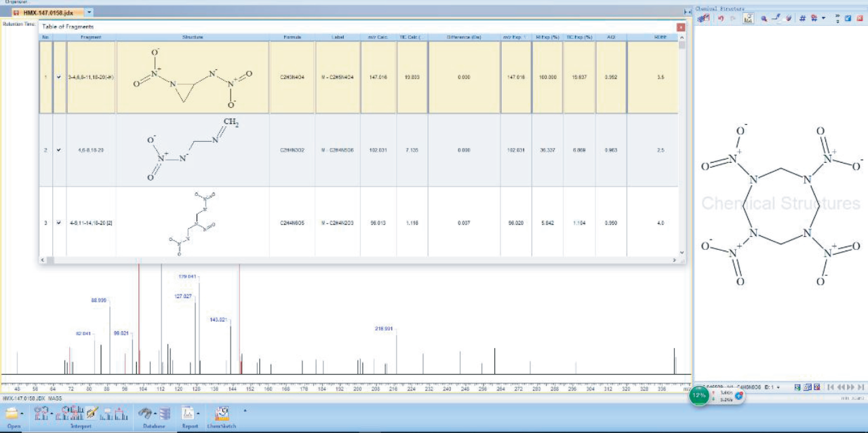Click the Formula column header
The image size is (868, 433).
coord(292,37)
